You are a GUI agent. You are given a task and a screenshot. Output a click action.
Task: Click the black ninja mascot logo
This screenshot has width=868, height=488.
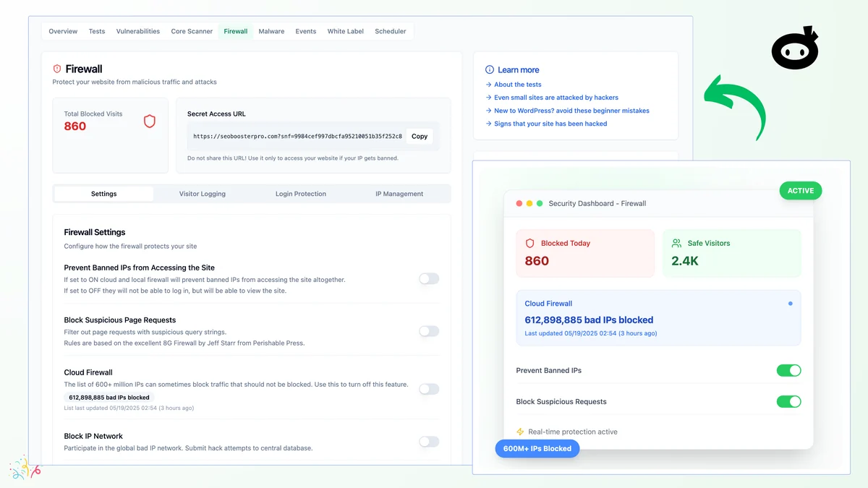click(x=793, y=49)
